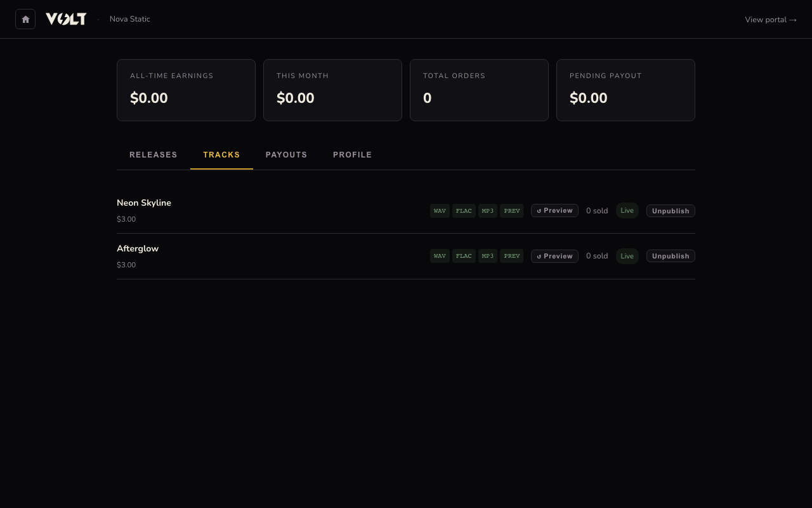This screenshot has width=812, height=508.
Task: Open the All-Time Earnings card
Action: pyautogui.click(x=186, y=90)
